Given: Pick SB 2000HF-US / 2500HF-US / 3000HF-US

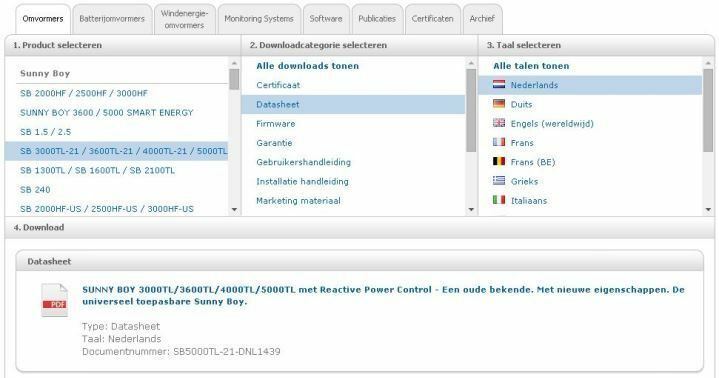Looking at the screenshot, I should point(107,209).
